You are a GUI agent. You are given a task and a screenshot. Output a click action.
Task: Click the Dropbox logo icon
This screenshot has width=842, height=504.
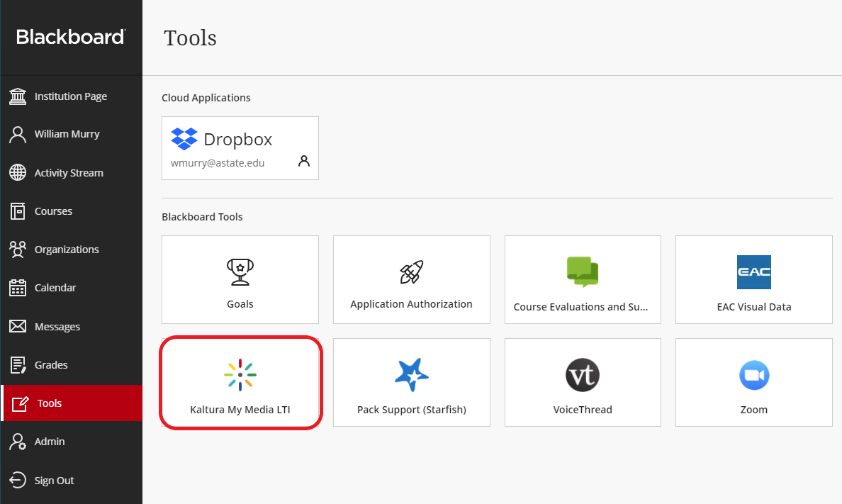pos(184,139)
